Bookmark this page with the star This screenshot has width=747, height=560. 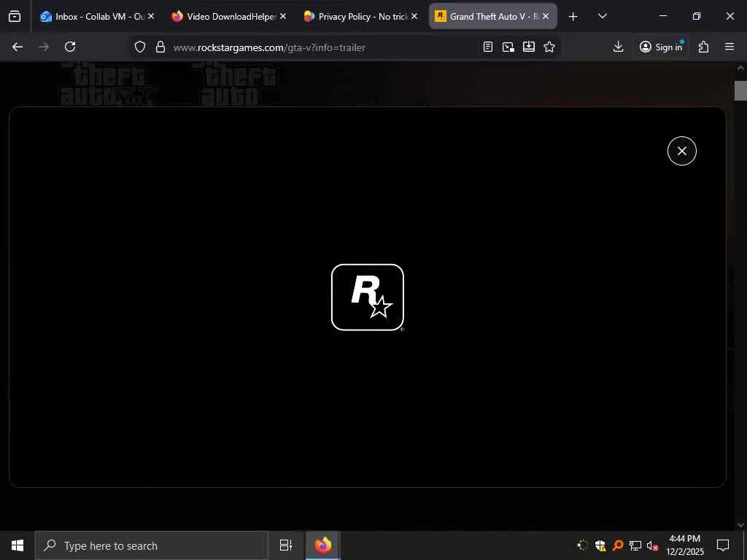tap(549, 47)
